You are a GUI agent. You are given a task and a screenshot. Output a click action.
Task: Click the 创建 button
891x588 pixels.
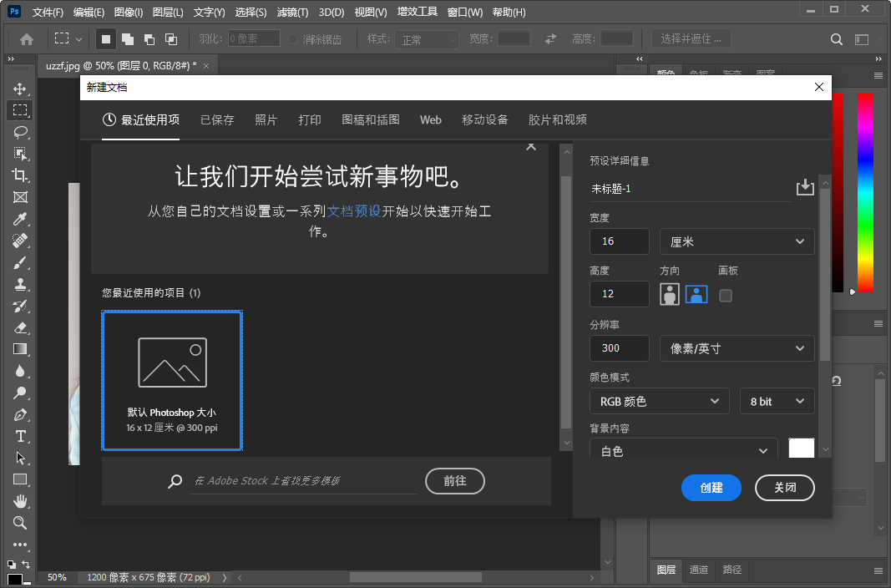[x=711, y=488]
